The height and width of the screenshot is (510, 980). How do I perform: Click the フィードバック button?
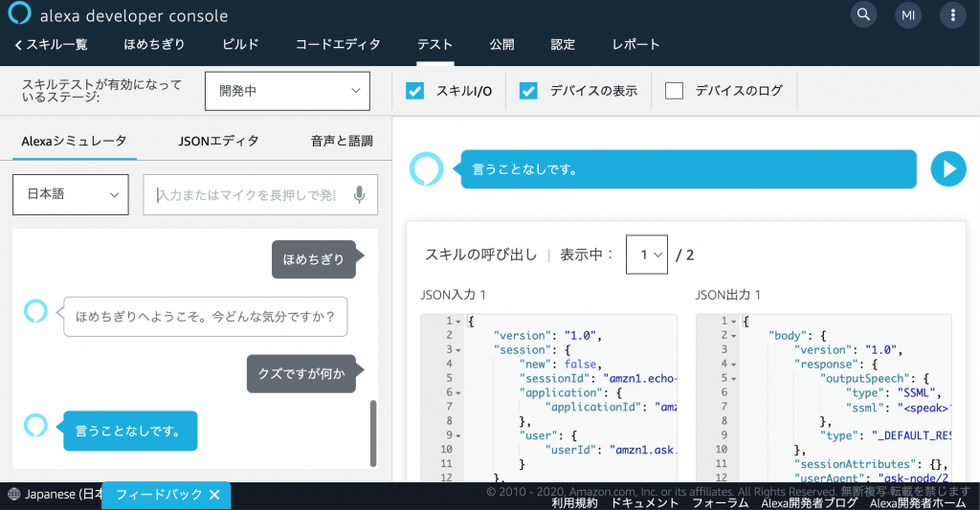click(167, 495)
